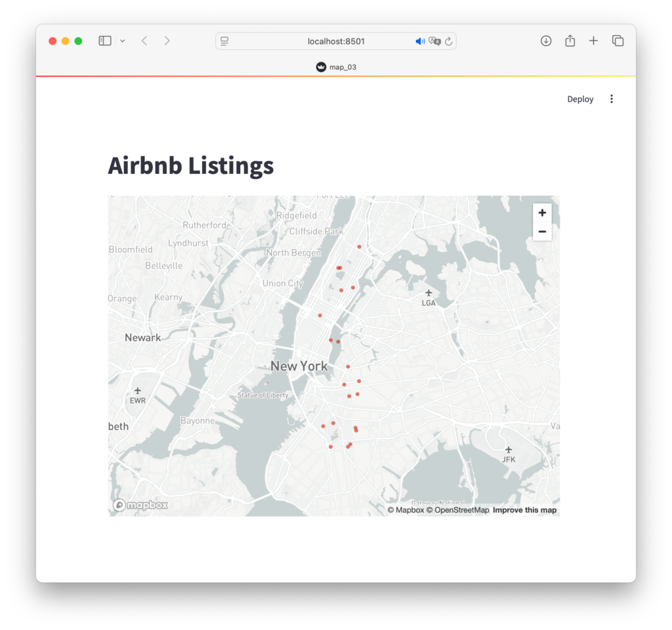The image size is (672, 630).
Task: Open the page settings icon in address bar
Action: pos(224,41)
